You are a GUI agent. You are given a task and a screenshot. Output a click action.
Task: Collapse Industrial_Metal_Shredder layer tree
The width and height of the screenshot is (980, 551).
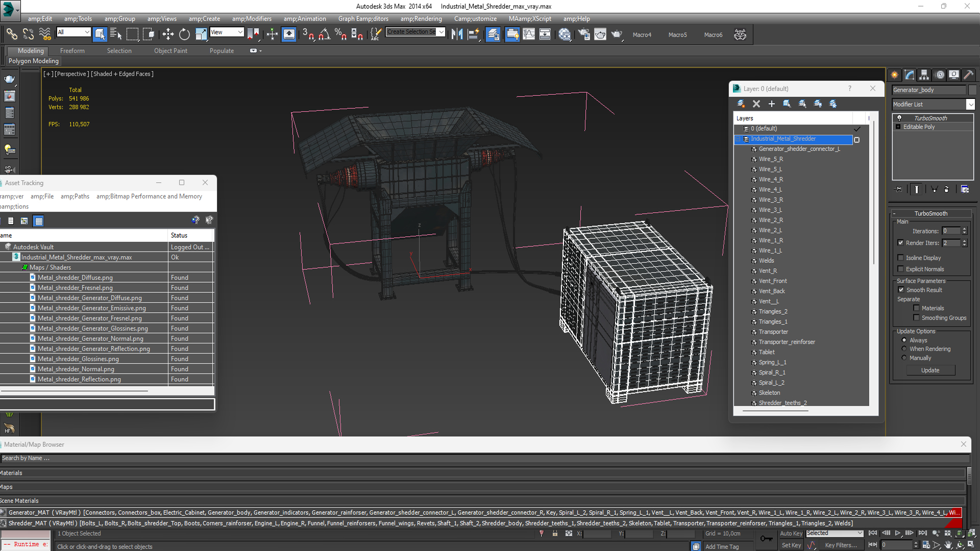[738, 139]
